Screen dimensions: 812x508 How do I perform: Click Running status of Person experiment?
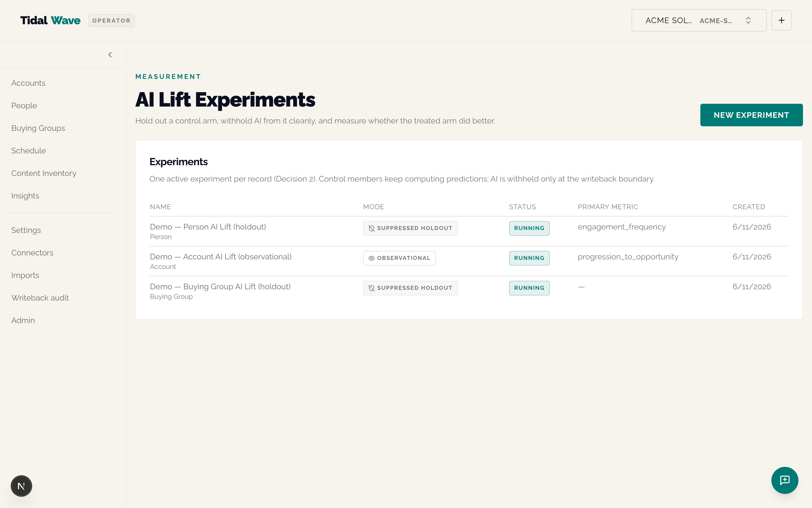[x=529, y=228]
